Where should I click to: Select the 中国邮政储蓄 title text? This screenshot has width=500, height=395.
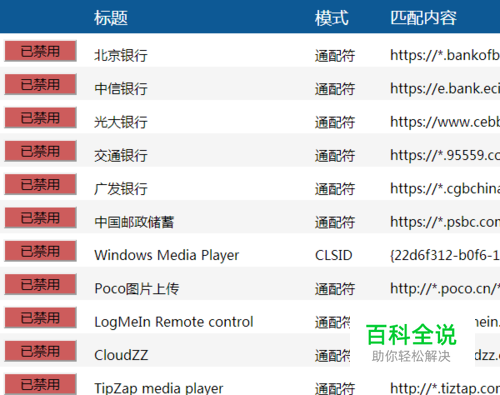[x=134, y=222]
